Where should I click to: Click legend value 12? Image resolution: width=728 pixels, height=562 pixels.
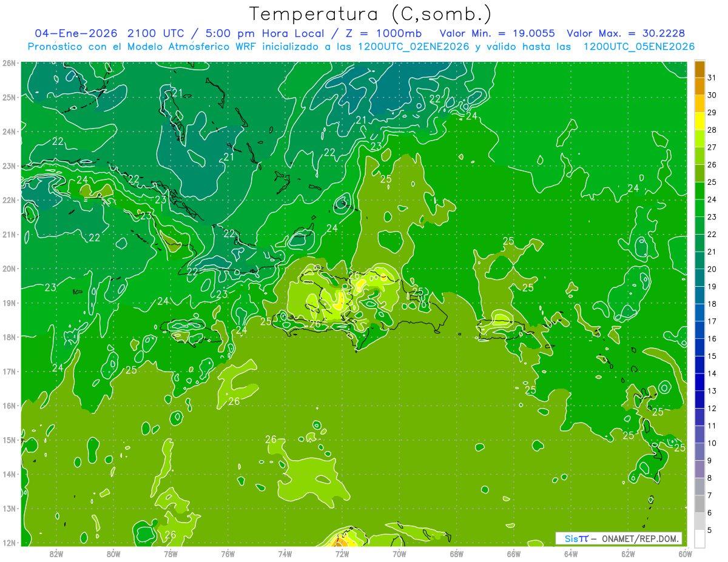coord(712,408)
